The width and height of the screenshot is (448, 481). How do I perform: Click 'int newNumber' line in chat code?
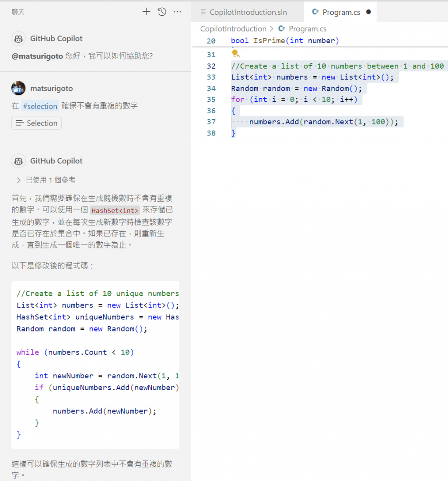pos(107,376)
